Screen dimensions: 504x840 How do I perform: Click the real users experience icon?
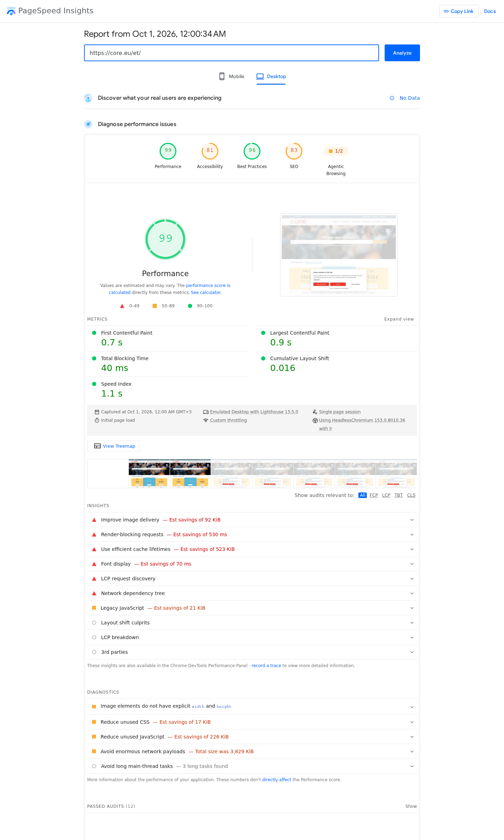(88, 98)
